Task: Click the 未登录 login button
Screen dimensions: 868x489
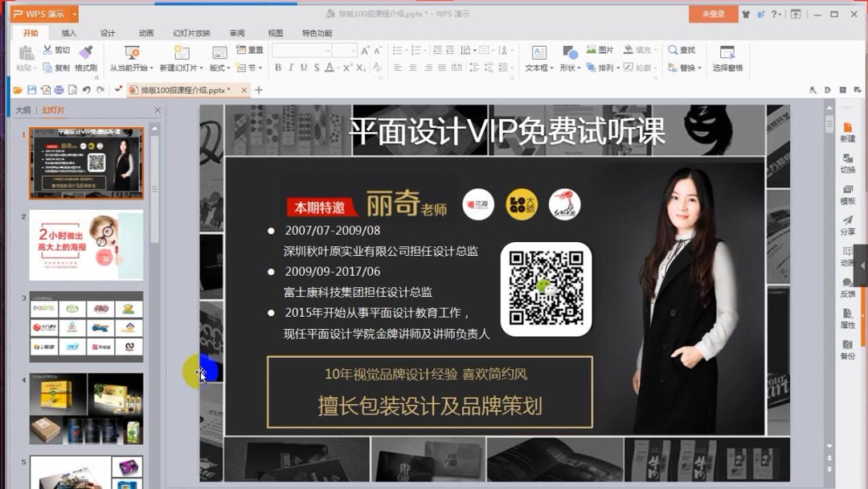Action: tap(714, 14)
